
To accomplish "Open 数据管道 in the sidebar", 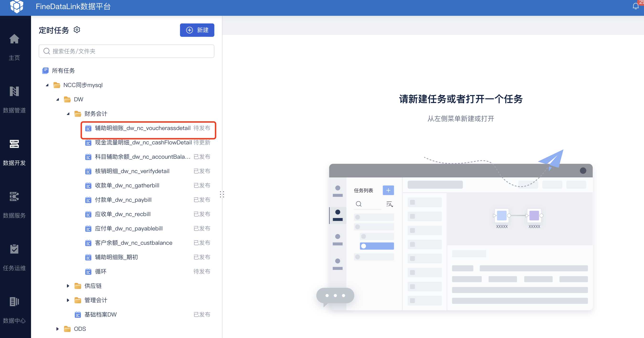I will pyautogui.click(x=14, y=92).
